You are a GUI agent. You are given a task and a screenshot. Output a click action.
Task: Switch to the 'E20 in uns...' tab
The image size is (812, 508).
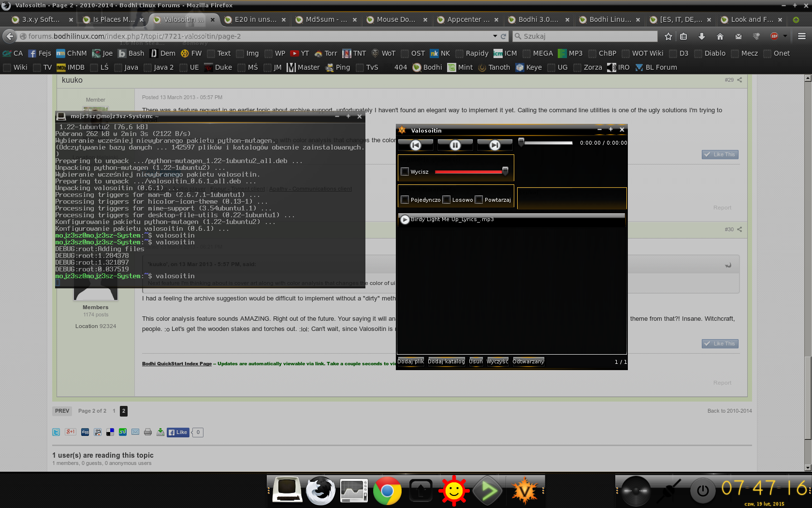254,19
